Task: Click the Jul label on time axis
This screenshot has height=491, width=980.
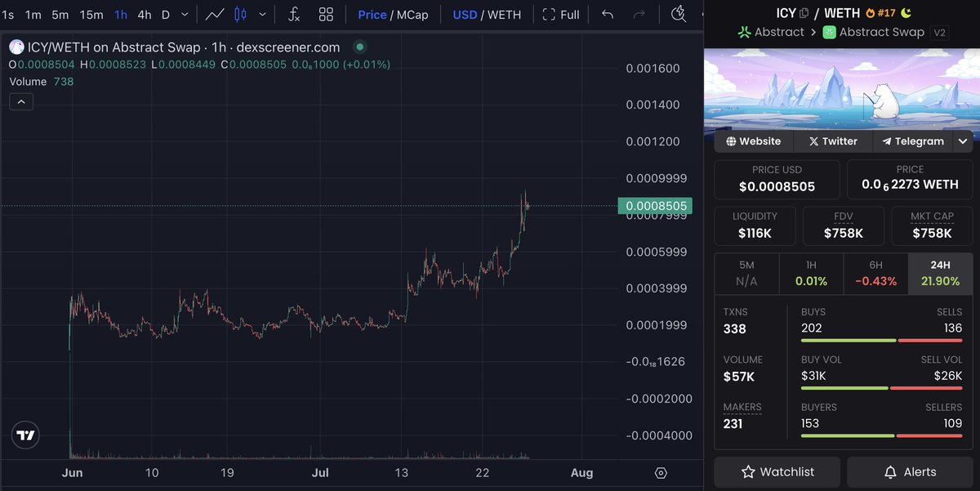Action: (x=321, y=473)
